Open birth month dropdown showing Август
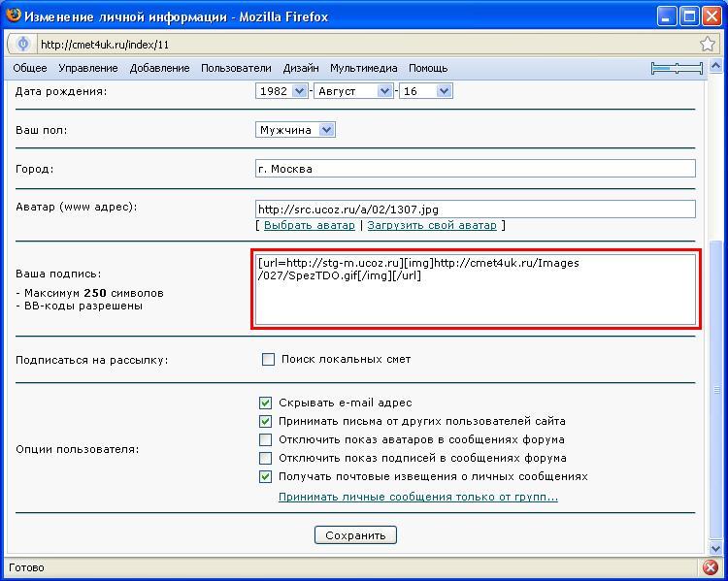The height and width of the screenshot is (581, 728). (353, 91)
